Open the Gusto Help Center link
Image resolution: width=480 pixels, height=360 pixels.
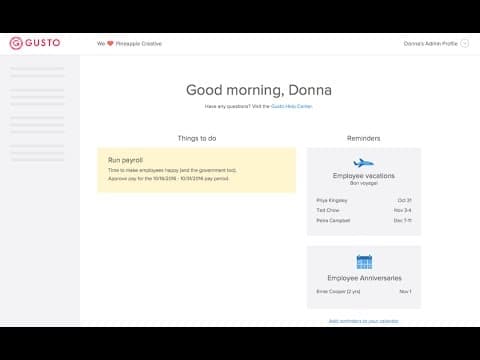click(x=292, y=106)
